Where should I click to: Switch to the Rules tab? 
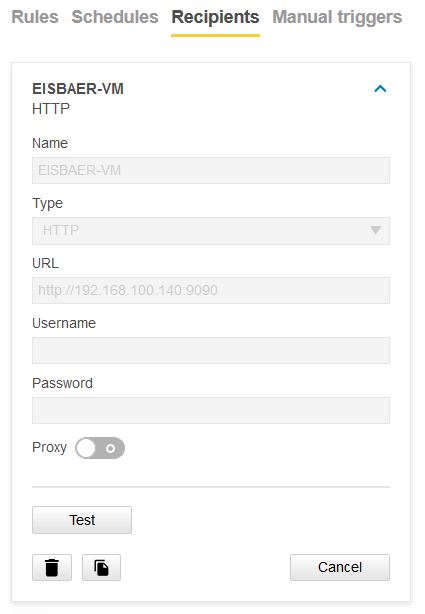click(x=35, y=17)
